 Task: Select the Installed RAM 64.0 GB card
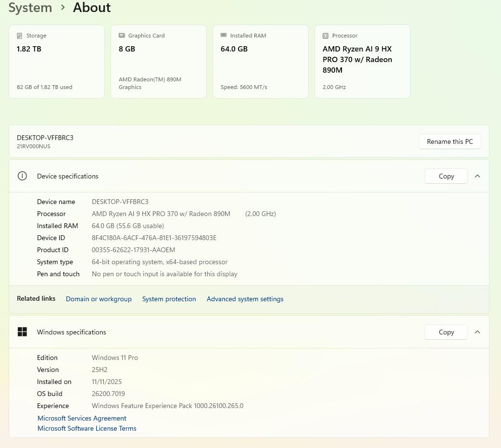(x=260, y=62)
